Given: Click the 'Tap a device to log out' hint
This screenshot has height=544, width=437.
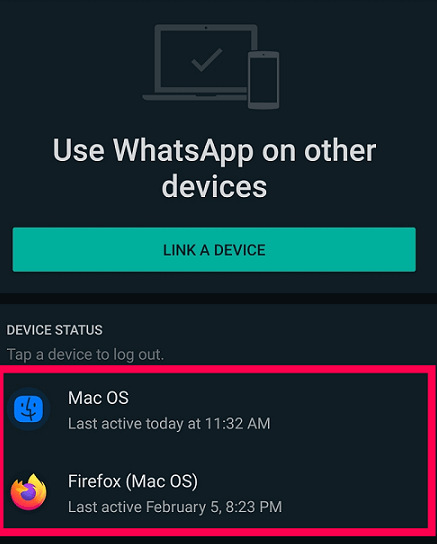Looking at the screenshot, I should click(x=85, y=355).
